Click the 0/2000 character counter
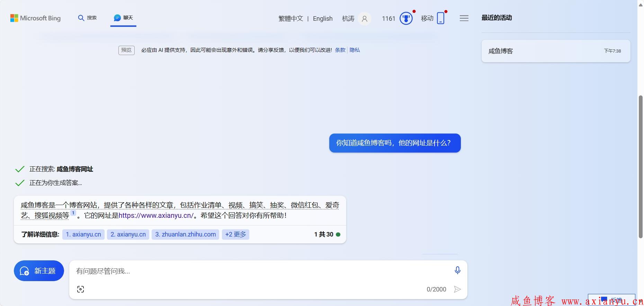The height and width of the screenshot is (306, 644). pos(436,289)
